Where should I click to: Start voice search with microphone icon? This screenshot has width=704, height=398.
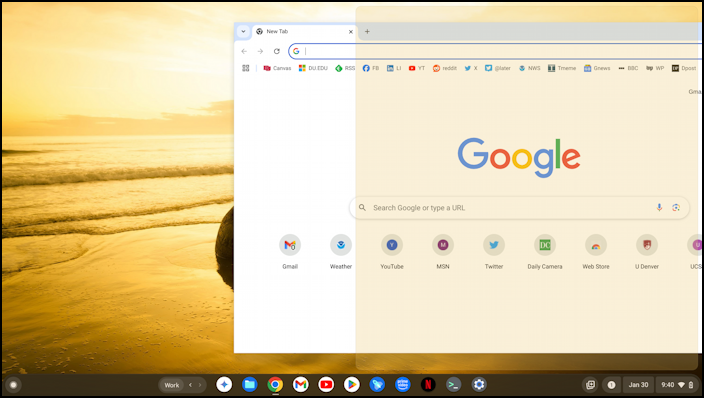(659, 208)
